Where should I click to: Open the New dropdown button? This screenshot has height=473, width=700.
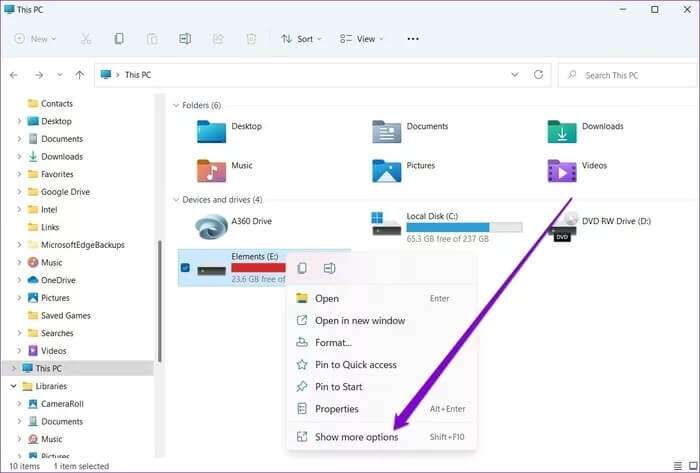point(35,39)
